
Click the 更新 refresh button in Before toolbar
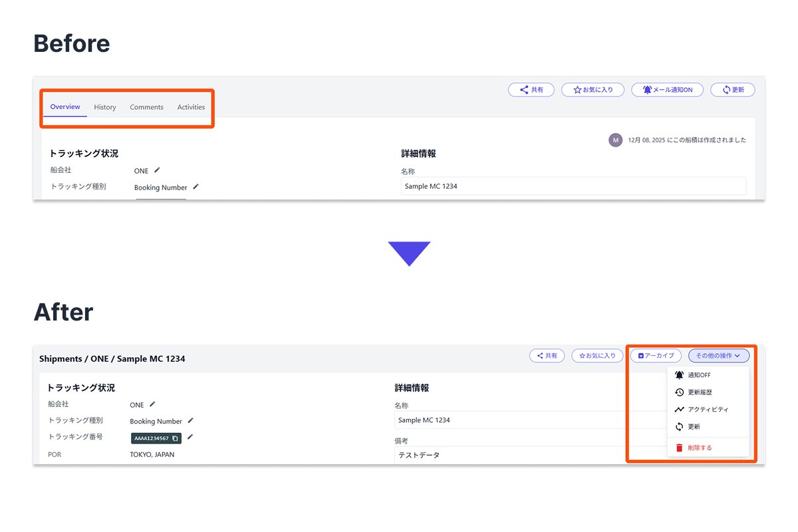732,90
